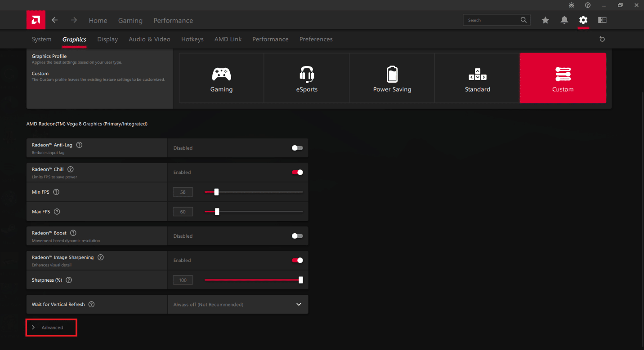Open the Gaming menu

[x=130, y=21]
